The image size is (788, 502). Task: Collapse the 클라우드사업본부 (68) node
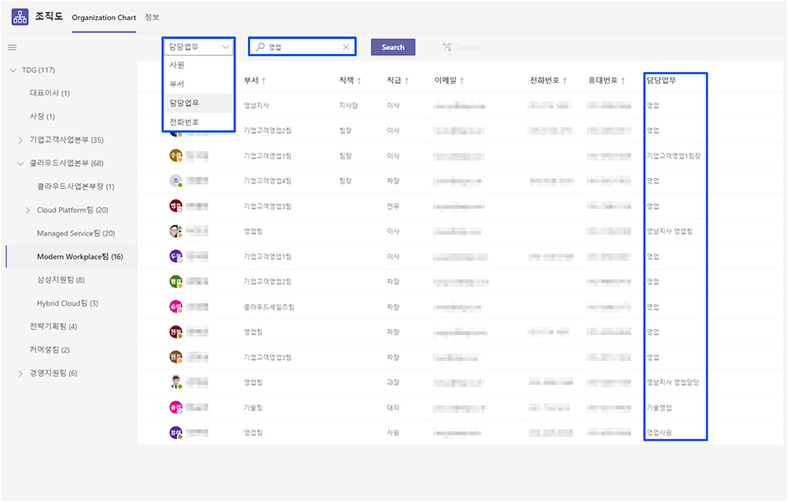coord(21,163)
